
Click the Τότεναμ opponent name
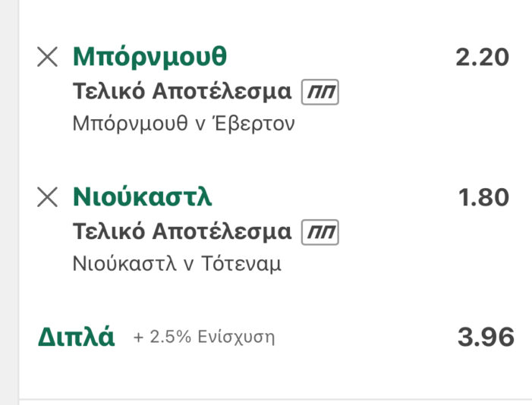[x=246, y=265]
